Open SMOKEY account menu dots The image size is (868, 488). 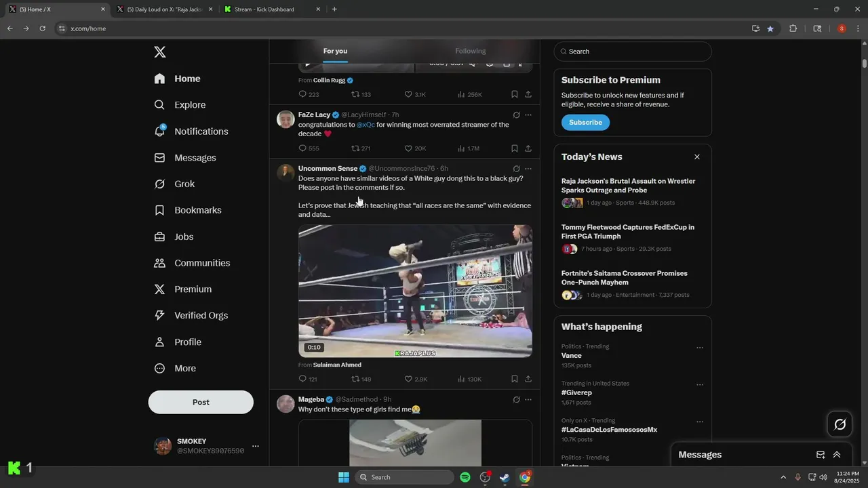(x=256, y=446)
